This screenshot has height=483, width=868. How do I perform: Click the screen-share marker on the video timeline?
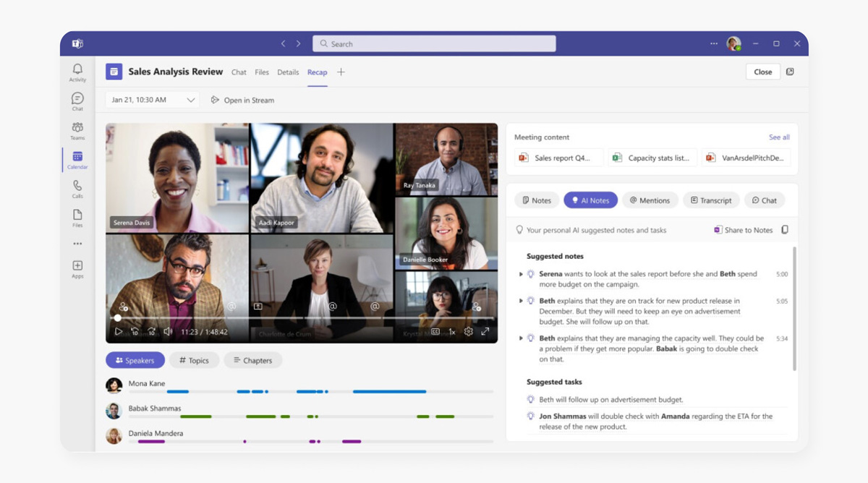258,307
